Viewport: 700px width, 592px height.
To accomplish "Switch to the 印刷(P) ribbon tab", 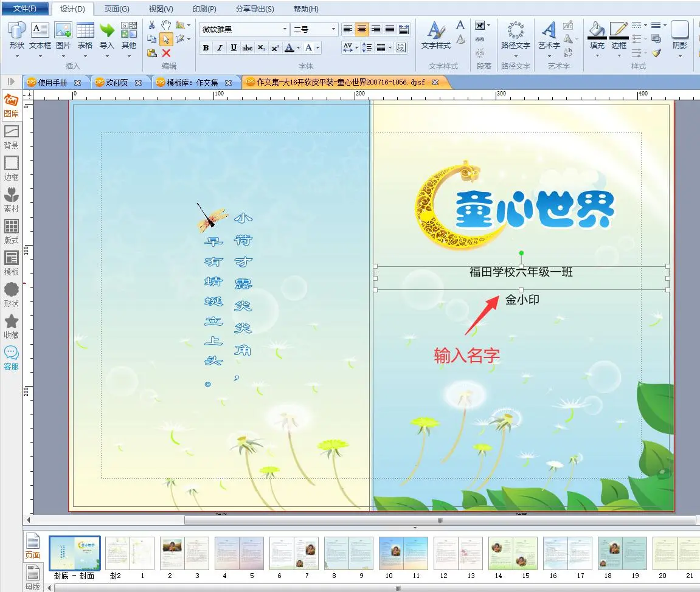I will pyautogui.click(x=204, y=9).
